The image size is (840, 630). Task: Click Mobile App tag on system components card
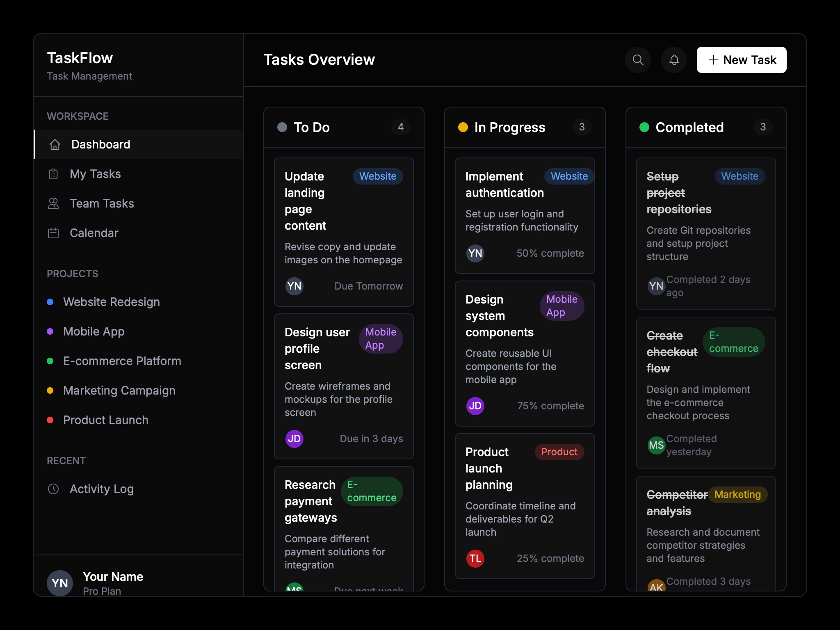(x=562, y=306)
